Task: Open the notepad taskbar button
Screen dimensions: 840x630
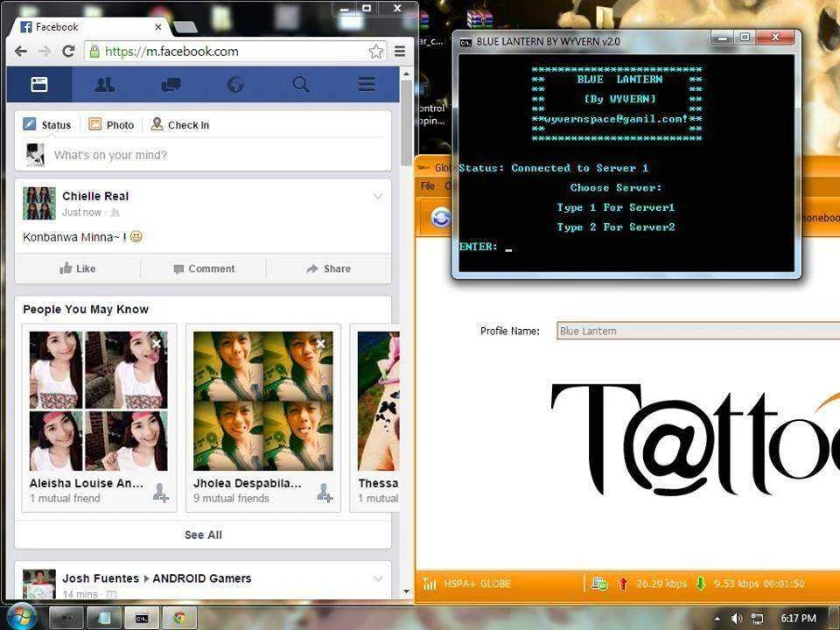Action: tap(104, 619)
